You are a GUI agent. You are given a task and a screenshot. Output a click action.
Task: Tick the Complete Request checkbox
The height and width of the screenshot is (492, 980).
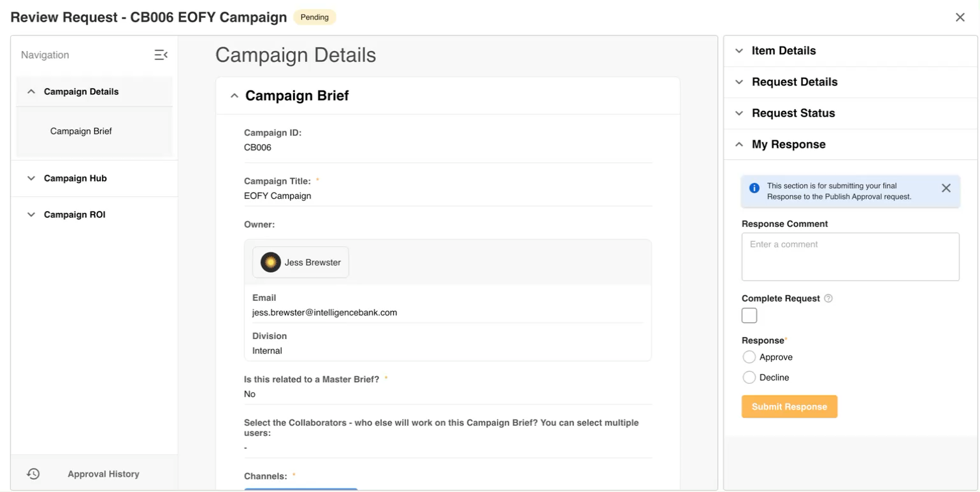tap(749, 315)
